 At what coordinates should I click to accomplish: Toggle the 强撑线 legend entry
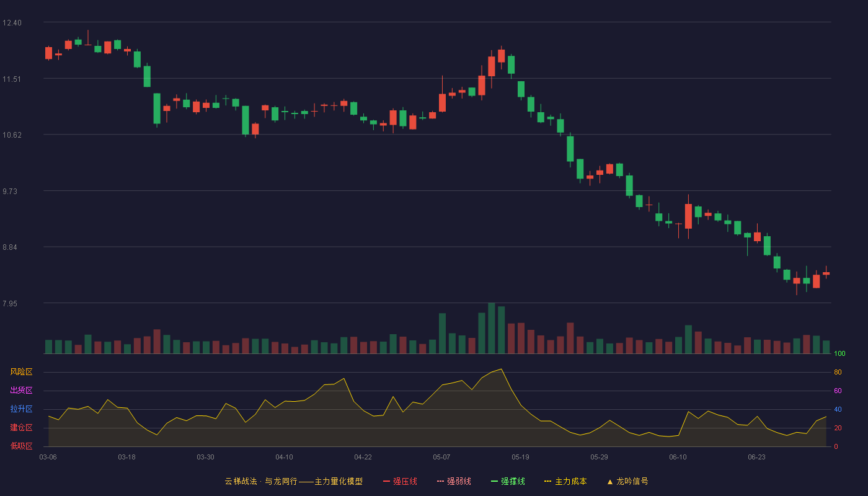tap(508, 481)
